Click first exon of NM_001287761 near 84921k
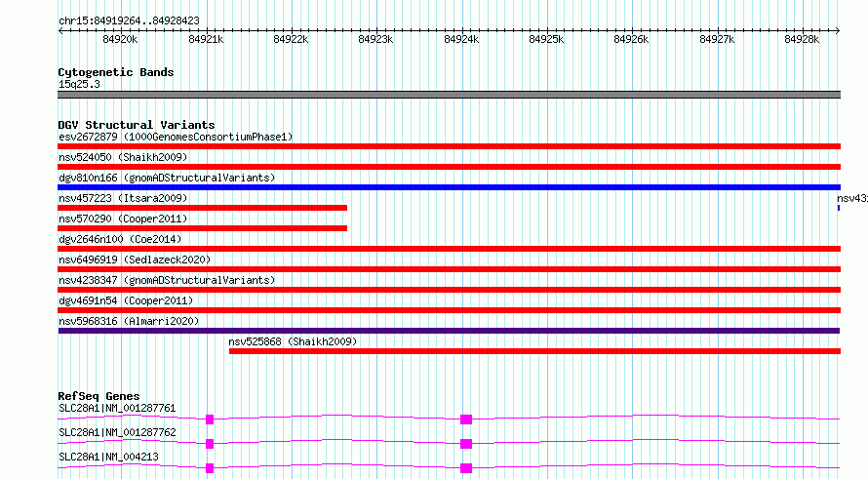The image size is (868, 479). point(210,419)
